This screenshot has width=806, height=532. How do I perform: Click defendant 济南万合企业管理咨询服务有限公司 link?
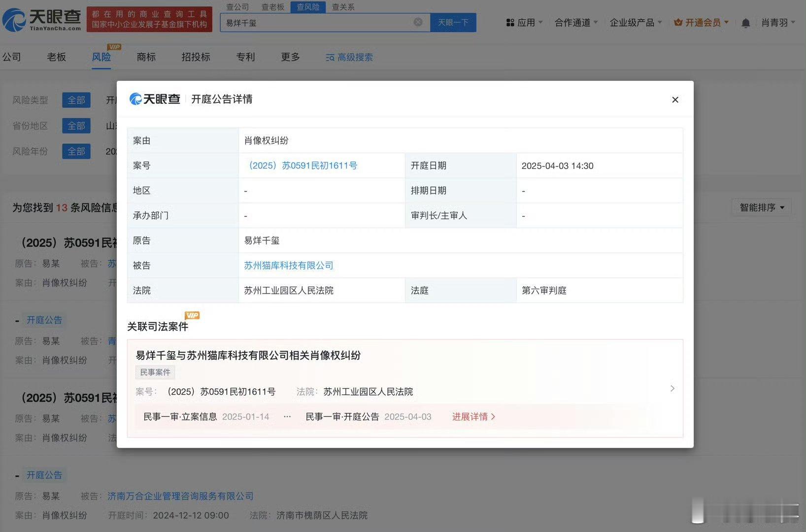click(181, 496)
